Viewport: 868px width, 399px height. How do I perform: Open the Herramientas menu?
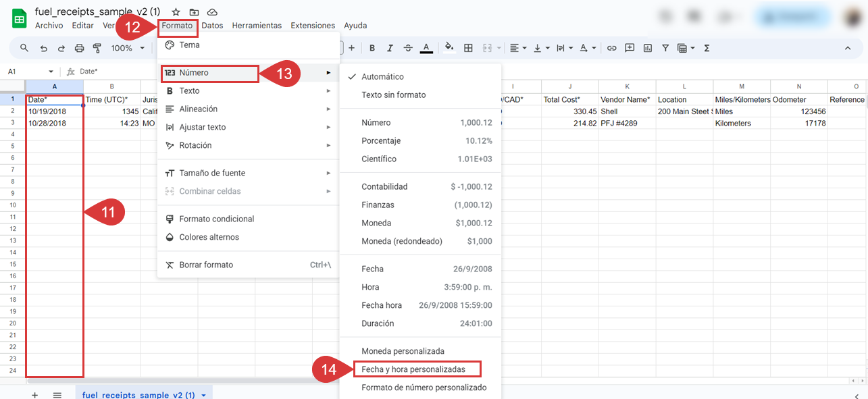click(257, 26)
